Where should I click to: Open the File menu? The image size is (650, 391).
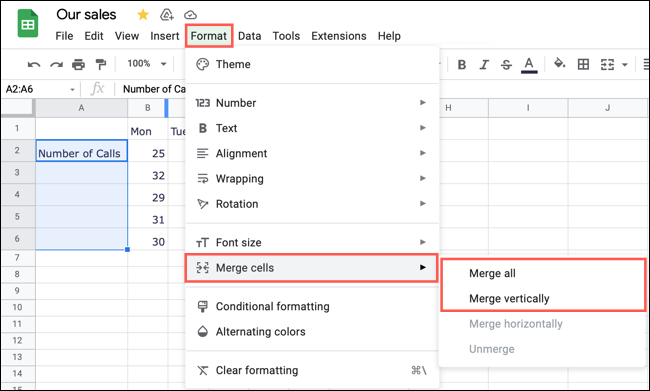tap(64, 36)
